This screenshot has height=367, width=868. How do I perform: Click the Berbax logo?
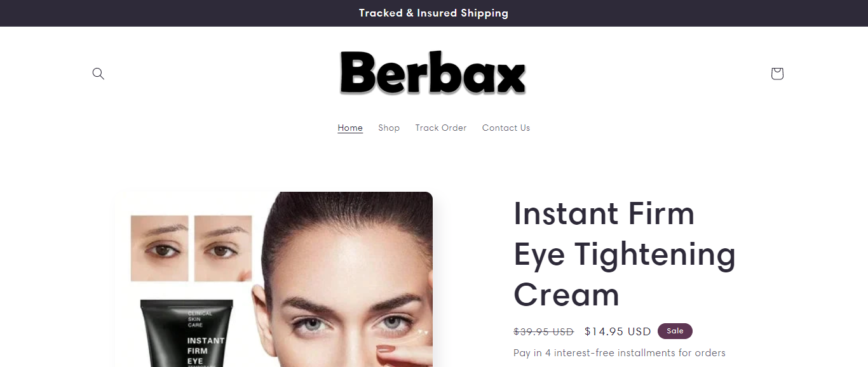click(x=433, y=73)
